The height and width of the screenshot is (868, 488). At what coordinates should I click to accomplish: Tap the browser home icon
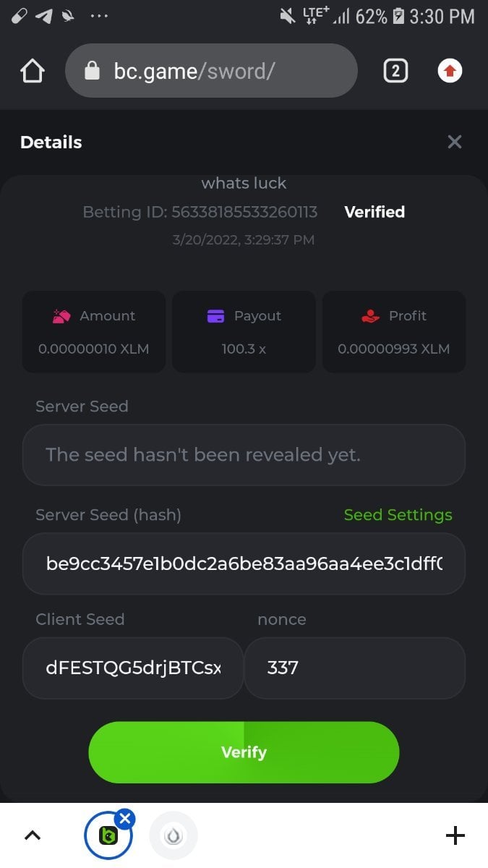point(33,71)
